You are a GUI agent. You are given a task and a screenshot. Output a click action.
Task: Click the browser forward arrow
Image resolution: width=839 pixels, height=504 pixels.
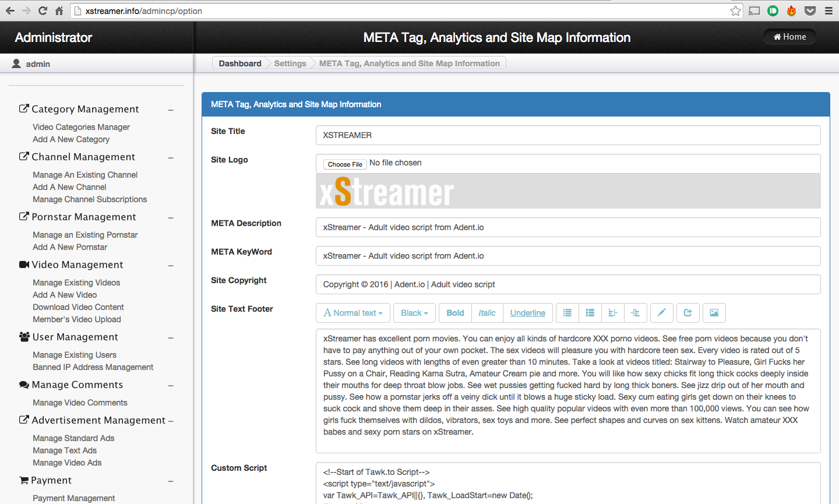coord(26,10)
